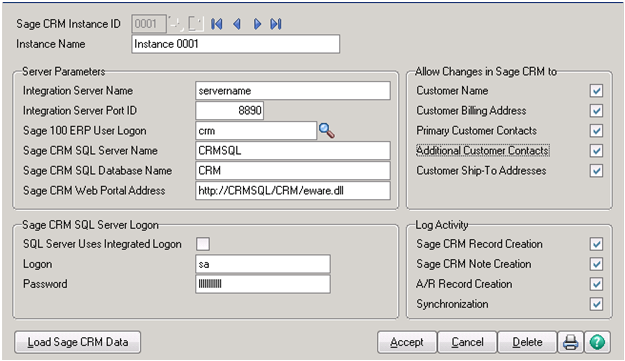Click the Sage CRM Instance ID field
This screenshot has width=625, height=361.
[149, 24]
